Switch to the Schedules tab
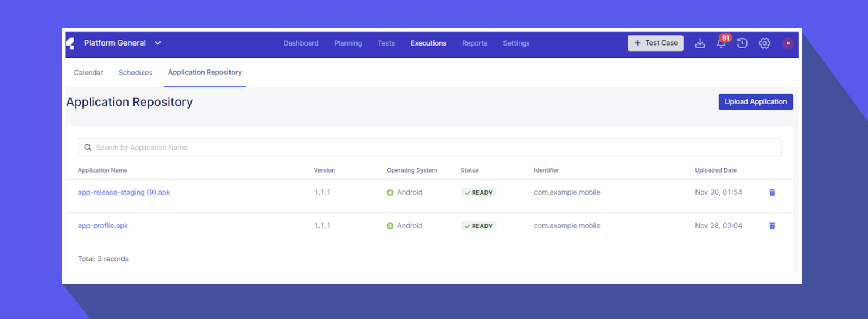This screenshot has height=319, width=868. click(x=136, y=73)
